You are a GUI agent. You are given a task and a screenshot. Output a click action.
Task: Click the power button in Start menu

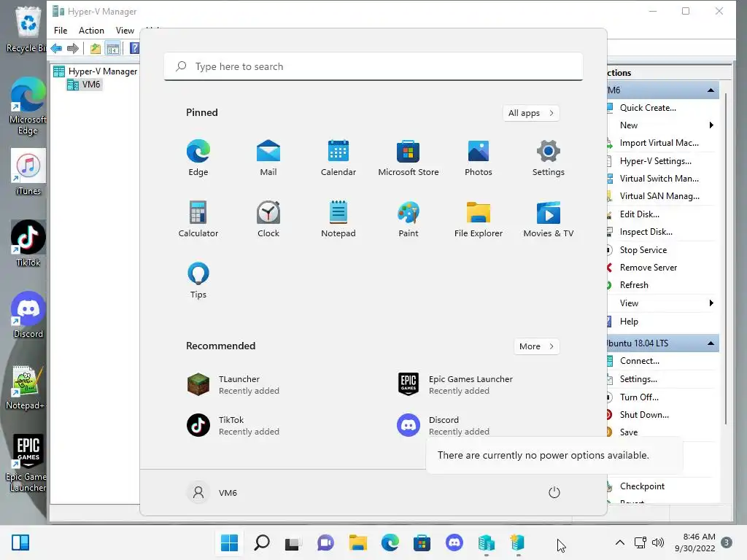[x=554, y=492]
